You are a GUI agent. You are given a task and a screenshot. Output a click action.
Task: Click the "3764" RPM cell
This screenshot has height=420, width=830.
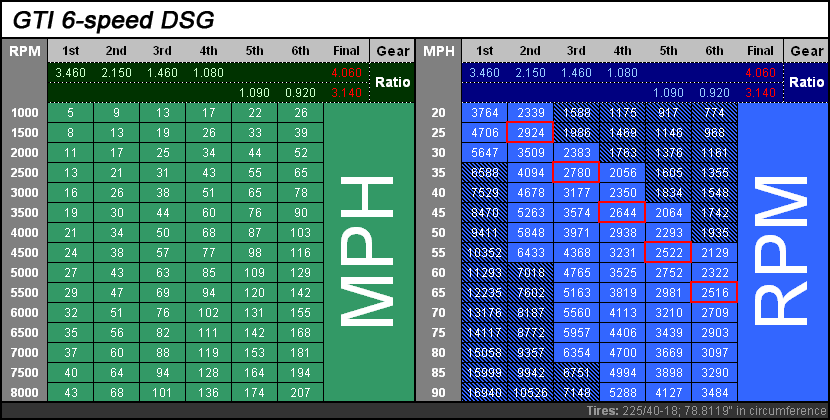484,113
